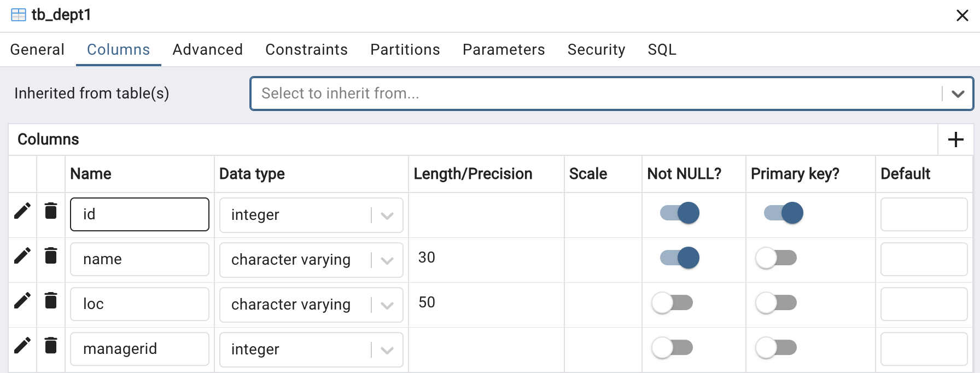Delete the name column
This screenshot has width=980, height=373.
51,255
